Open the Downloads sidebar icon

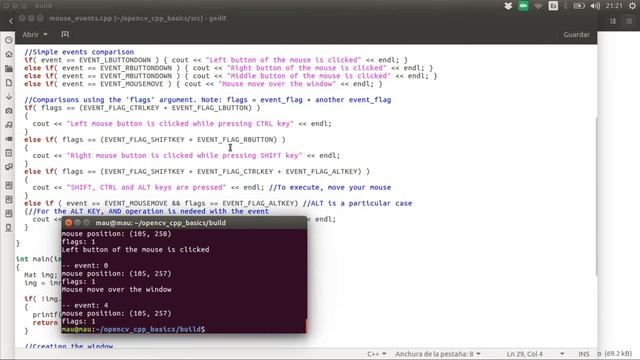(9, 97)
